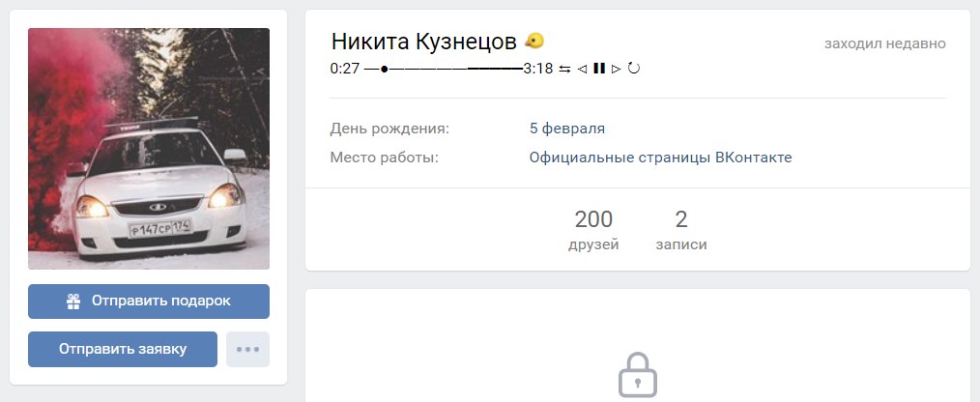This screenshot has height=402, width=980.
Task: Click the circular repeat arrow symbol
Action: pos(634,69)
